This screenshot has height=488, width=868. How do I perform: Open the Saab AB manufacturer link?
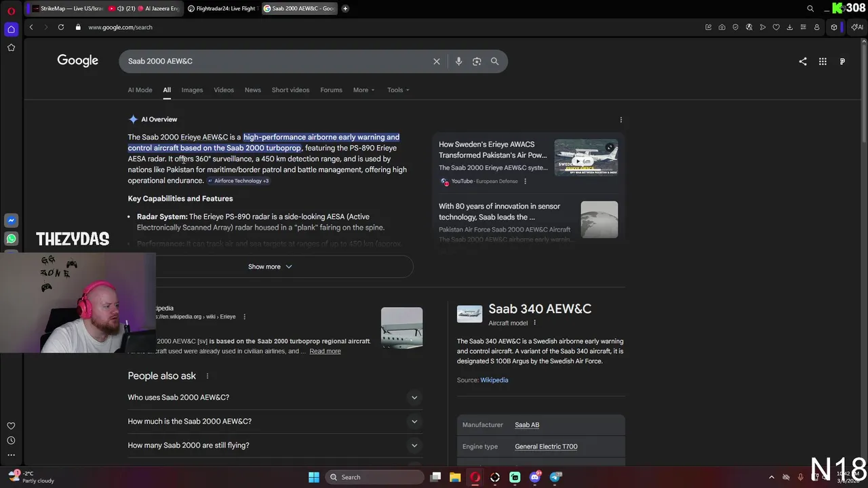[527, 425]
